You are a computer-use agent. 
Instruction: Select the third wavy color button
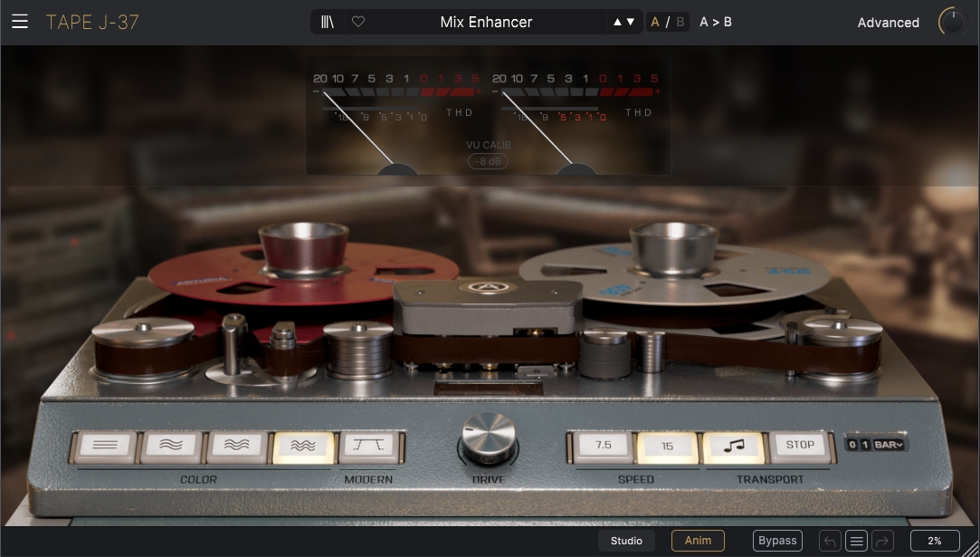coord(237,446)
